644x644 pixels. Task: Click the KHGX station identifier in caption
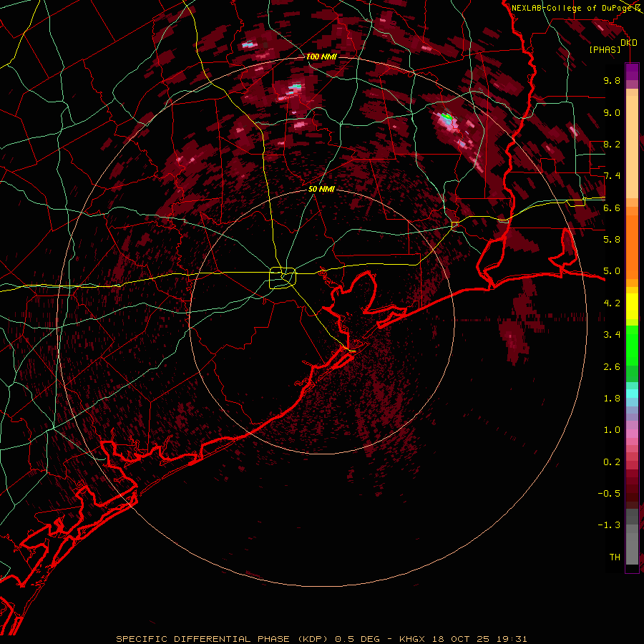pos(413,639)
